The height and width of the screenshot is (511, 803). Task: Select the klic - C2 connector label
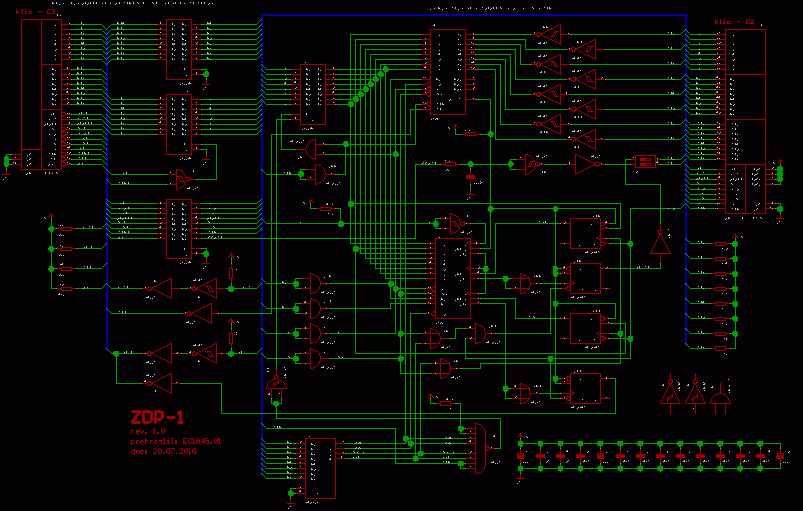(x=733, y=20)
